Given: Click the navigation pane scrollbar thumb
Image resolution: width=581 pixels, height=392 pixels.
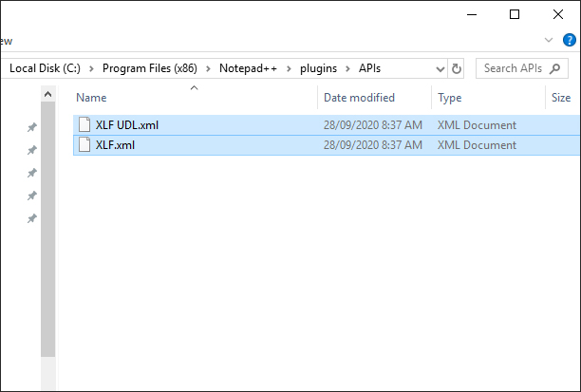Looking at the screenshot, I should click(47, 230).
